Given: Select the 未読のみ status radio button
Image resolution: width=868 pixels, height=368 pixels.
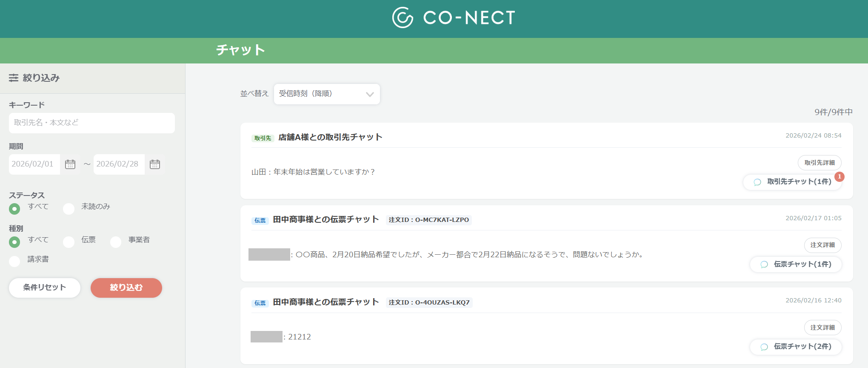Looking at the screenshot, I should tap(69, 209).
